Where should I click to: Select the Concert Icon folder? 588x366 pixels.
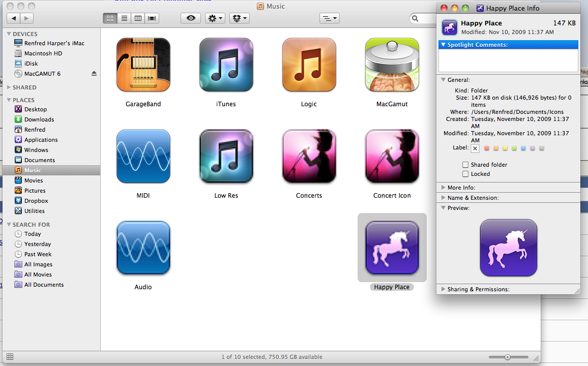[x=392, y=156]
